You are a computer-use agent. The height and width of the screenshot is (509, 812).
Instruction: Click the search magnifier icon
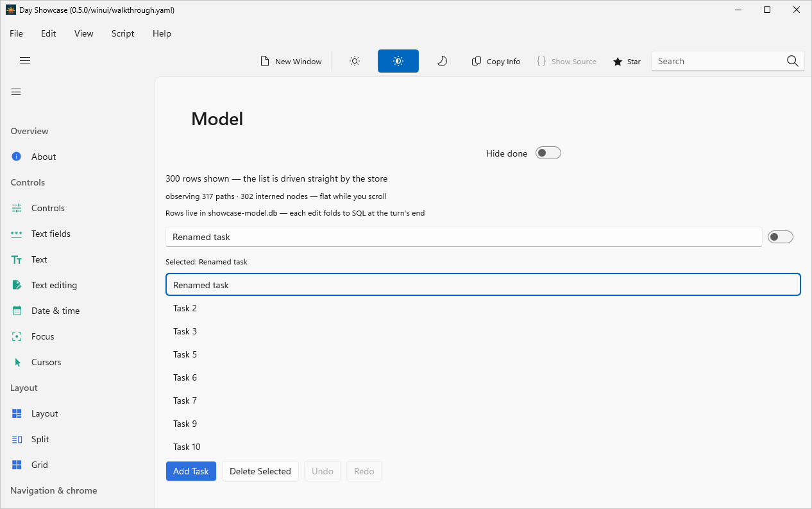[792, 61]
